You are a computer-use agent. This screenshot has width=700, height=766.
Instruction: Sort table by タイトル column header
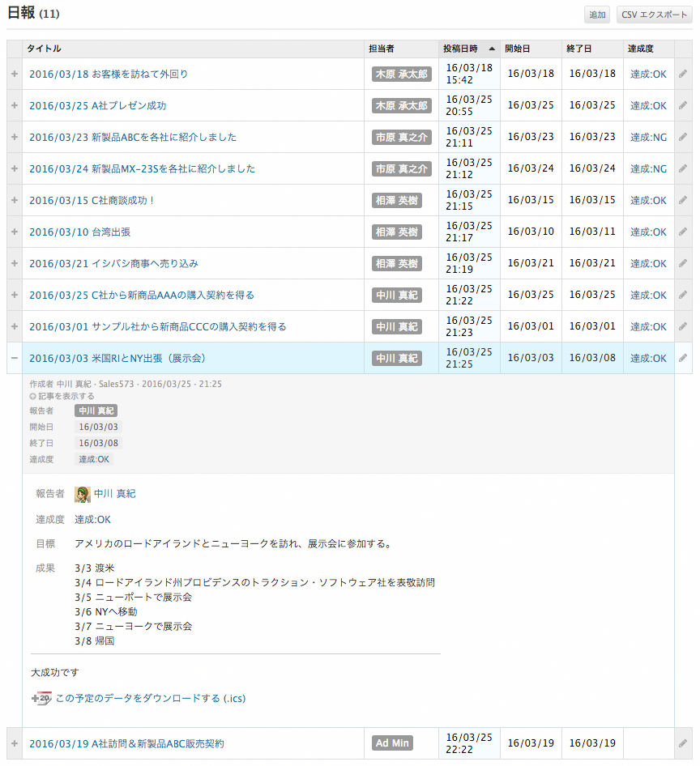click(x=44, y=49)
